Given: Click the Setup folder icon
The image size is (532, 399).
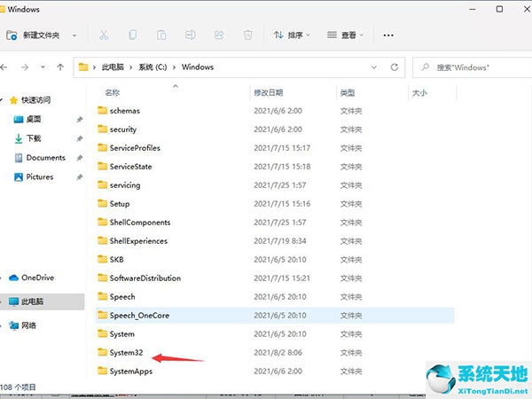Looking at the screenshot, I should coord(103,203).
